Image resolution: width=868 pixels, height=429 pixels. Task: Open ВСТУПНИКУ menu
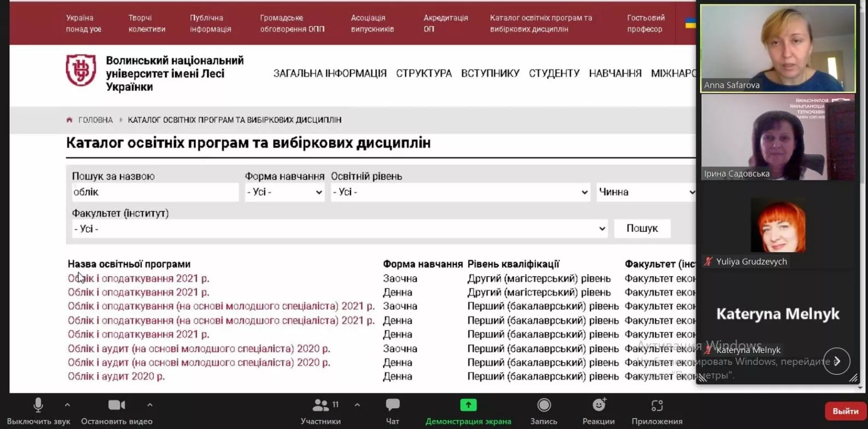[x=490, y=73]
